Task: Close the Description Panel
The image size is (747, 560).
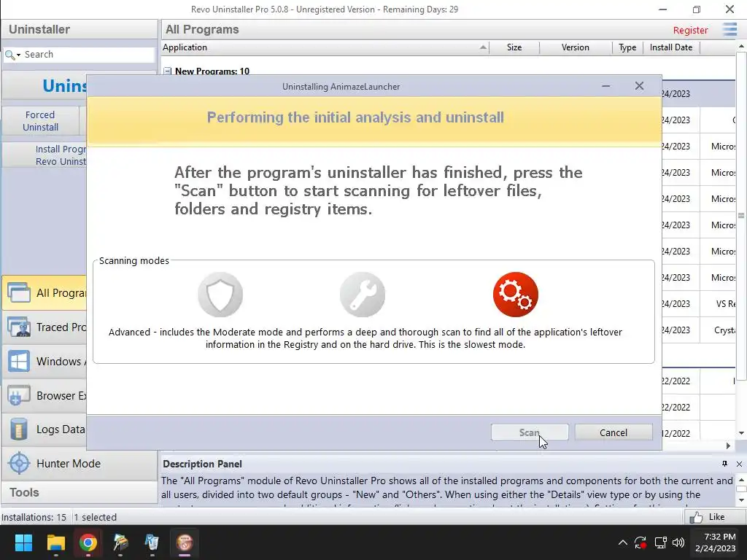Action: (x=740, y=464)
